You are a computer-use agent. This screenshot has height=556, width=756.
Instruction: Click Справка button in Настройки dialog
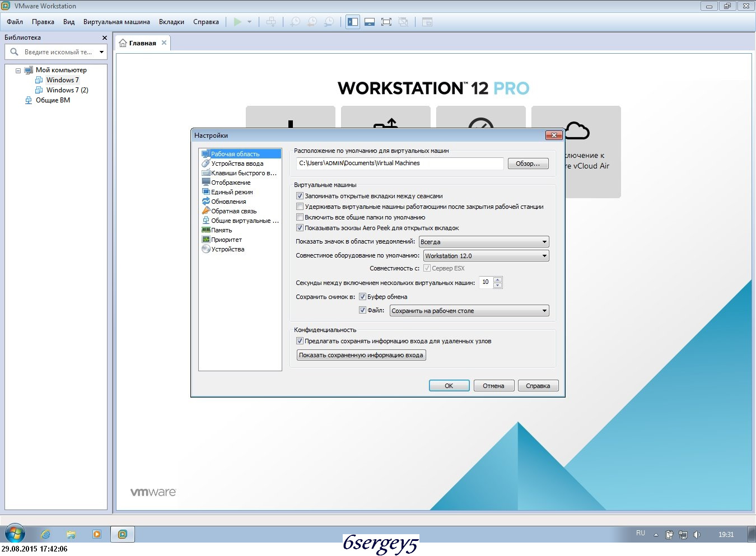coord(538,386)
